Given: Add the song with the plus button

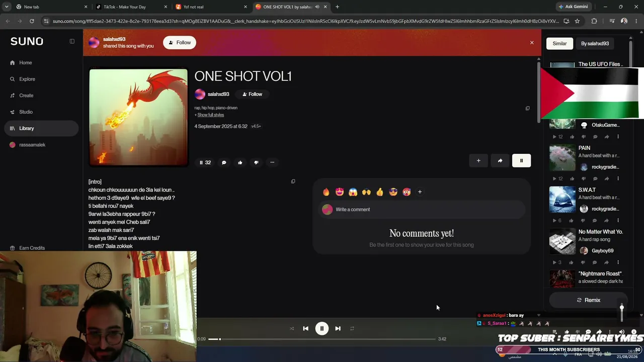Looking at the screenshot, I should 478,161.
